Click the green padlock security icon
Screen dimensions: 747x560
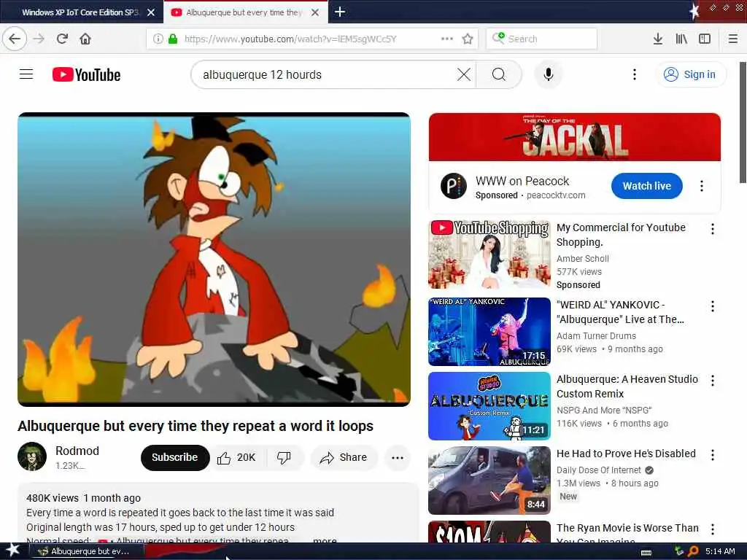173,39
